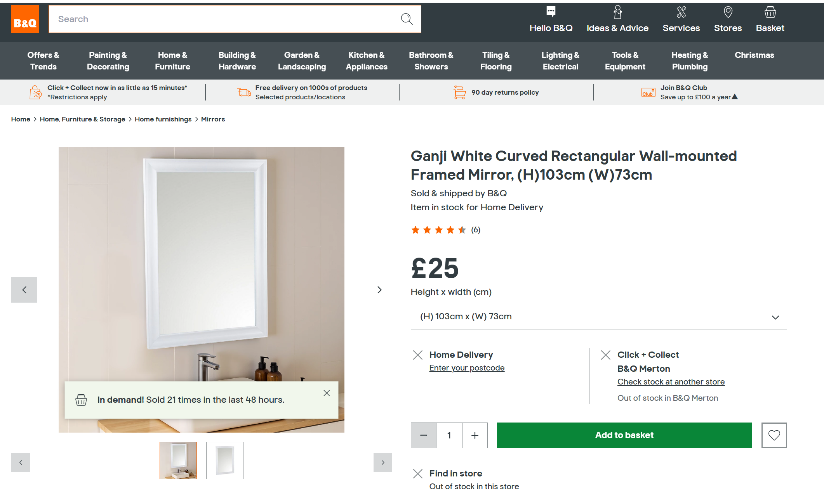Open Bathroom & Showers menu
The width and height of the screenshot is (824, 504).
coord(431,61)
